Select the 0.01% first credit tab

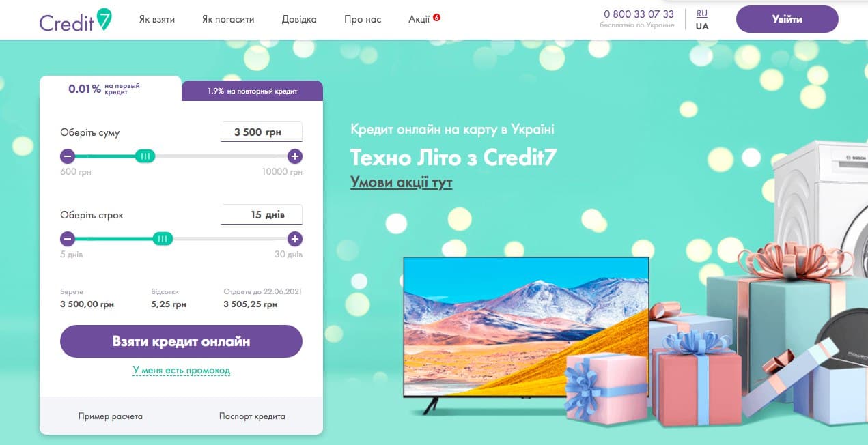(111, 89)
